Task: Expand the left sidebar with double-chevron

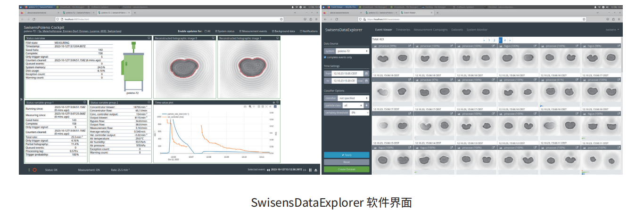Action: tap(21, 100)
